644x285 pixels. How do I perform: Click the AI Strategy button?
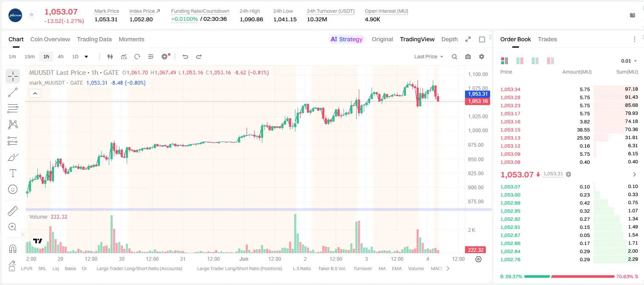pyautogui.click(x=347, y=39)
